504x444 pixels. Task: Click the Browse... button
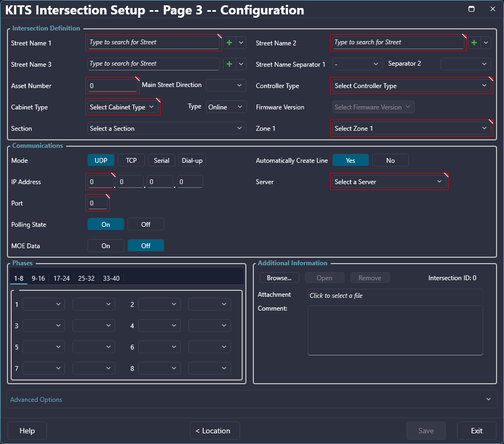coord(279,277)
